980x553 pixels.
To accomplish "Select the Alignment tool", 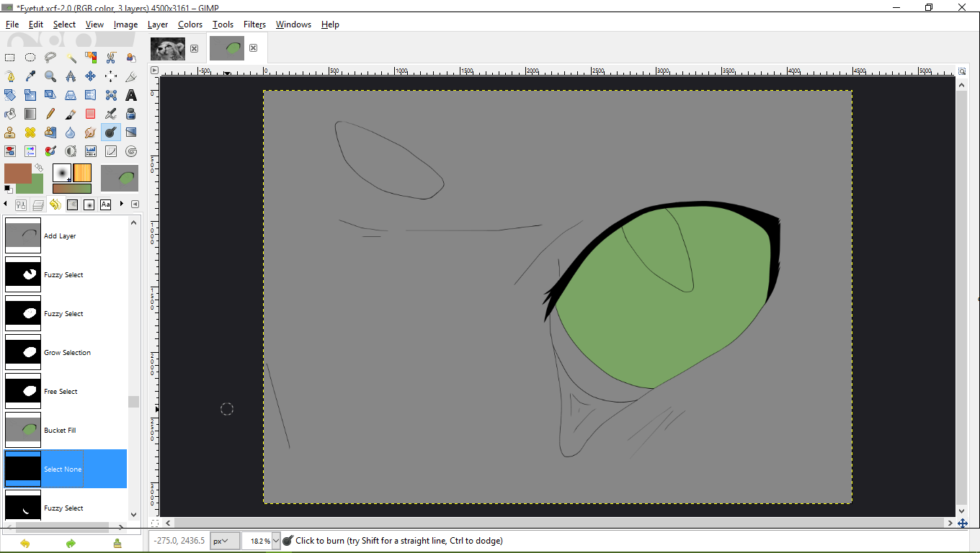I will click(x=111, y=76).
